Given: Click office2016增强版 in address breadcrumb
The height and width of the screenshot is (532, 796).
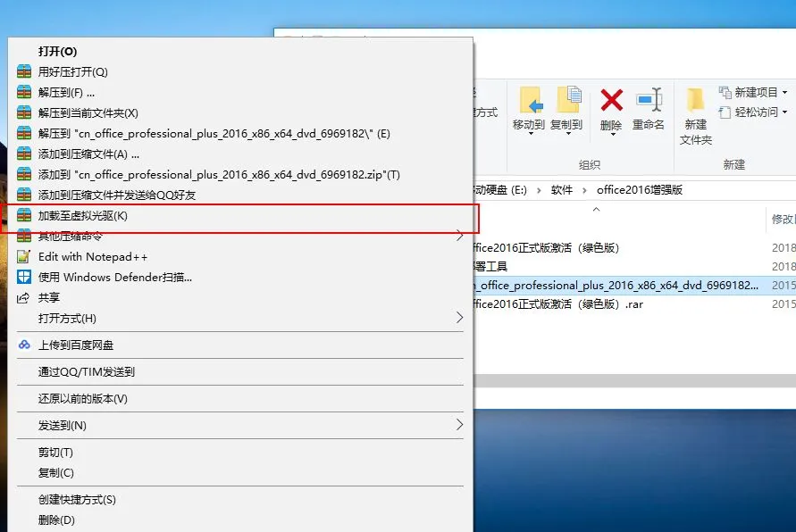Looking at the screenshot, I should (x=639, y=190).
